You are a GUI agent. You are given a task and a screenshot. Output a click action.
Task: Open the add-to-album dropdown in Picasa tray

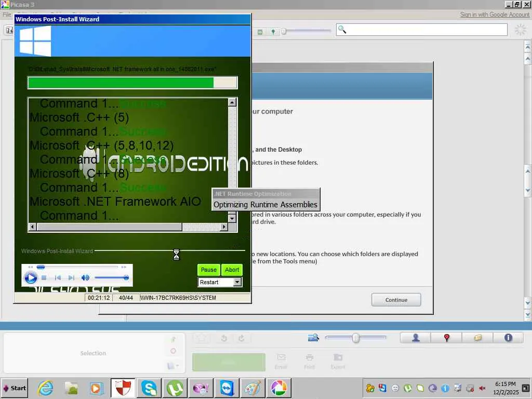coord(172,366)
